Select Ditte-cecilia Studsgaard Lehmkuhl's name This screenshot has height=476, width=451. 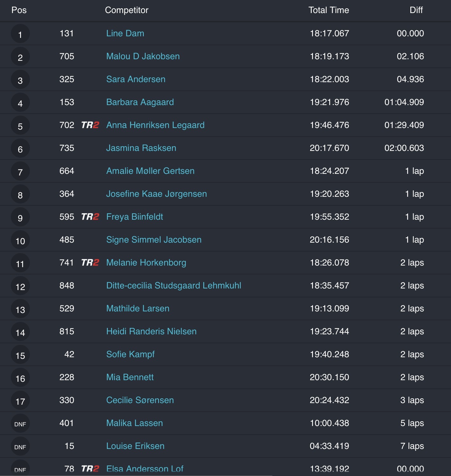173,286
